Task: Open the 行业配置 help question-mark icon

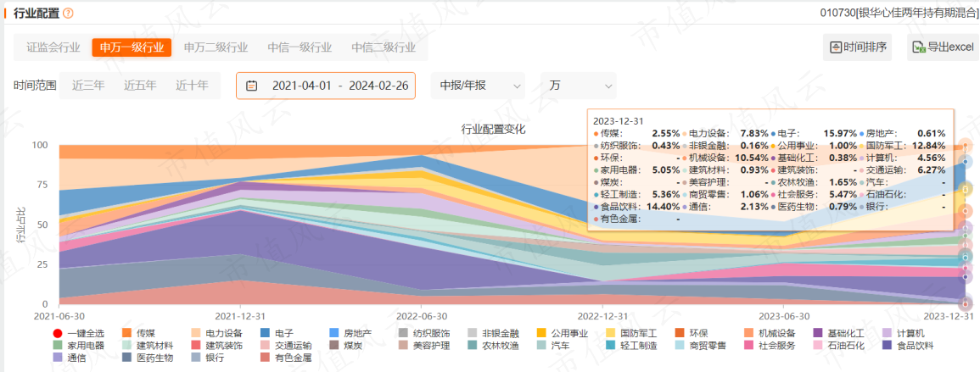Action: (68, 13)
